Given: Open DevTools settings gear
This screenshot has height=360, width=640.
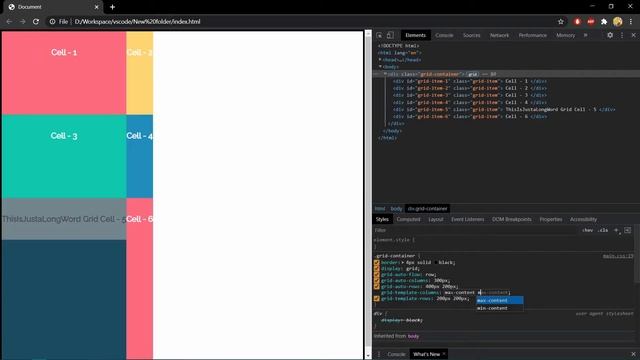Looking at the screenshot, I should (x=610, y=36).
